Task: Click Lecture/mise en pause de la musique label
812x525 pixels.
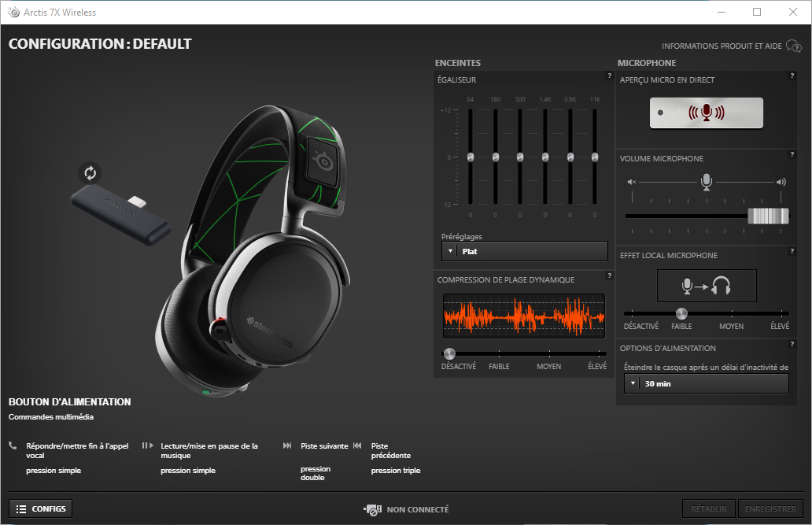Action: tap(209, 450)
